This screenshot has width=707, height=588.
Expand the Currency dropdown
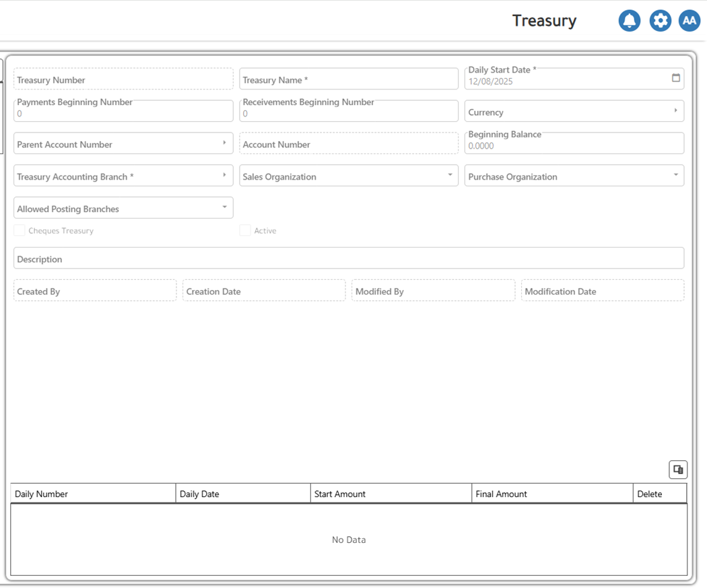click(675, 111)
